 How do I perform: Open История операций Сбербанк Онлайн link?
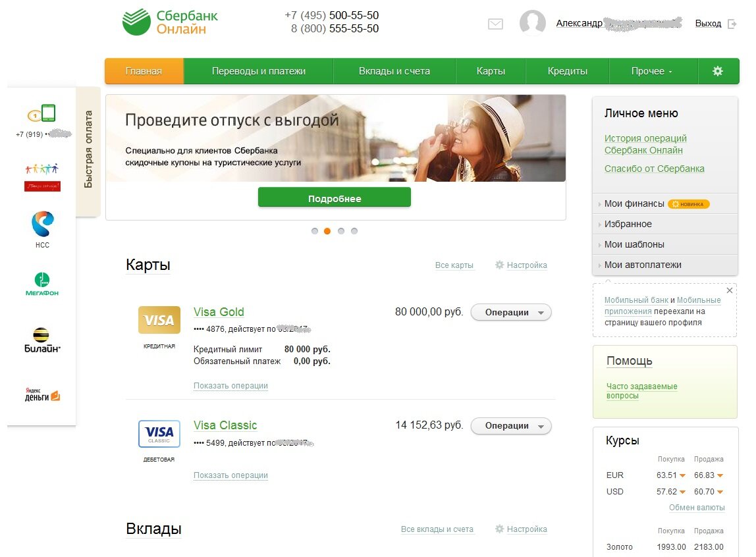645,144
